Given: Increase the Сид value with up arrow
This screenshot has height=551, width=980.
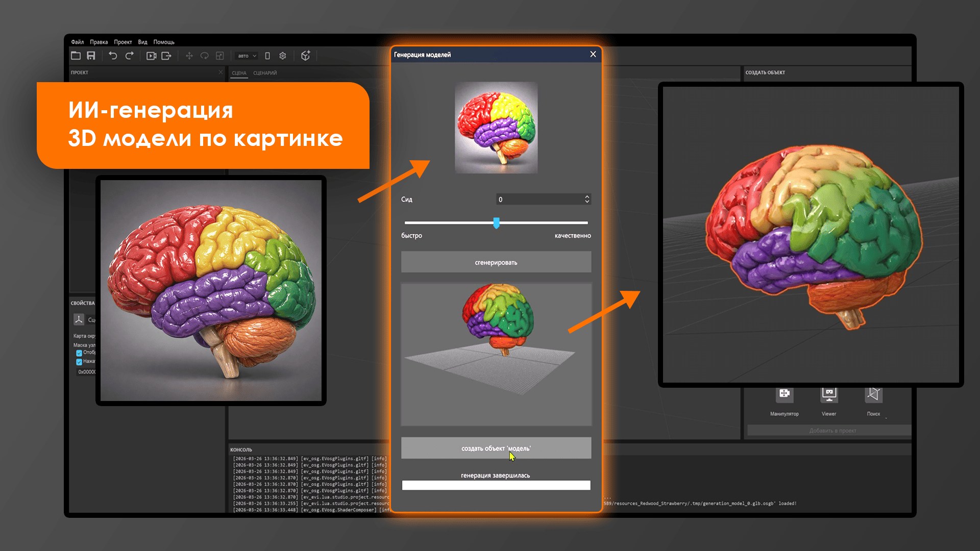Looking at the screenshot, I should [587, 196].
